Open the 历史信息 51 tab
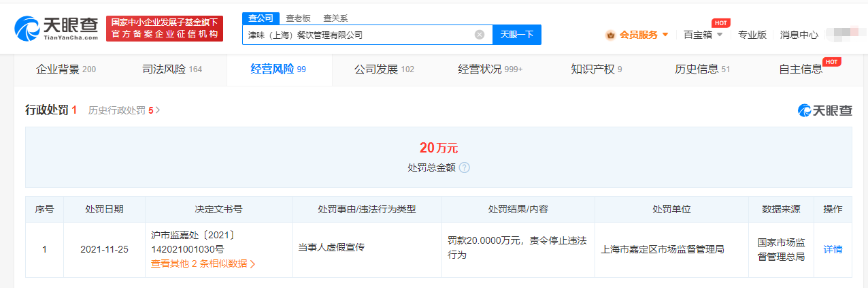The image size is (868, 288). [x=703, y=69]
